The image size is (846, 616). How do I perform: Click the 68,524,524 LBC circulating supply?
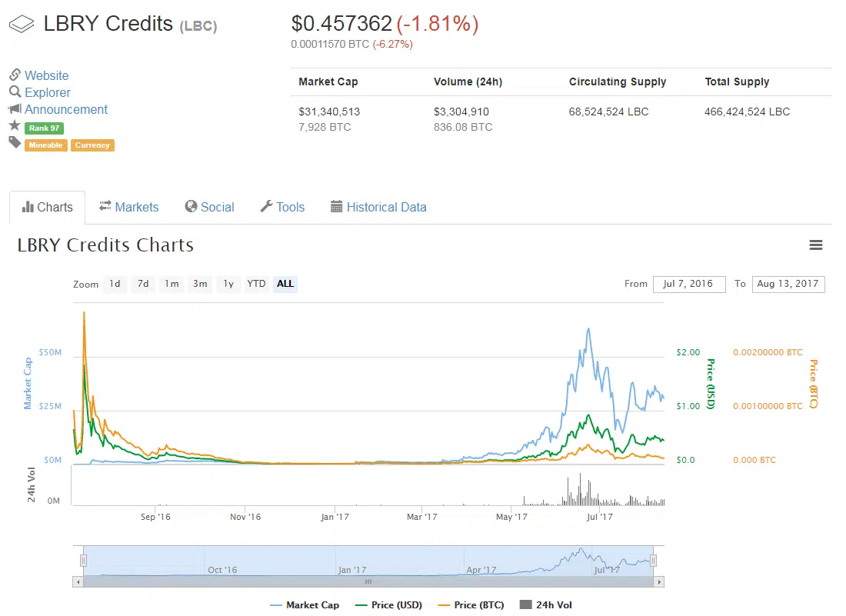(x=608, y=112)
